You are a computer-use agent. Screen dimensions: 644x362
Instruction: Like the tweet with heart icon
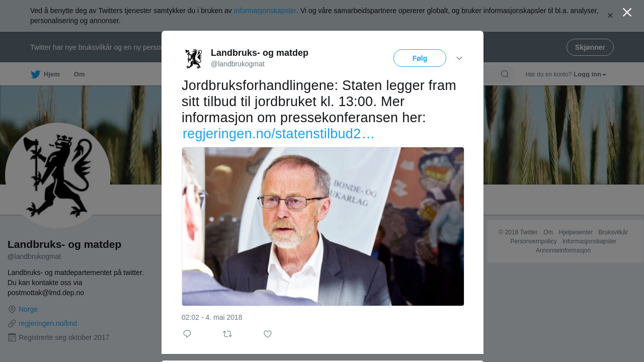[x=268, y=334]
